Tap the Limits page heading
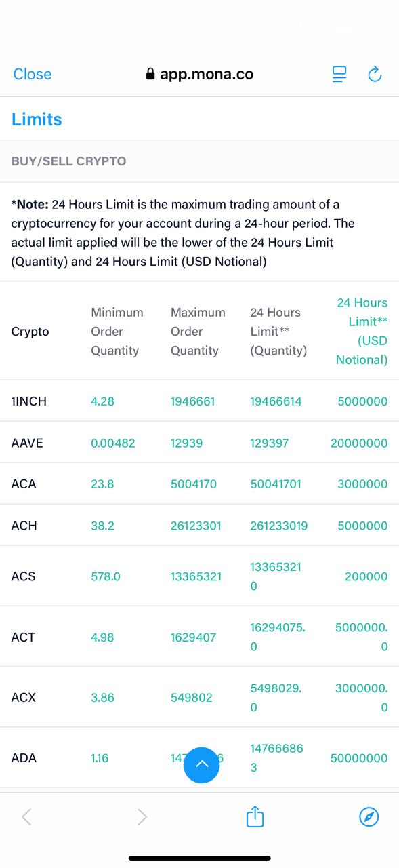Image resolution: width=399 pixels, height=868 pixels. [x=37, y=119]
